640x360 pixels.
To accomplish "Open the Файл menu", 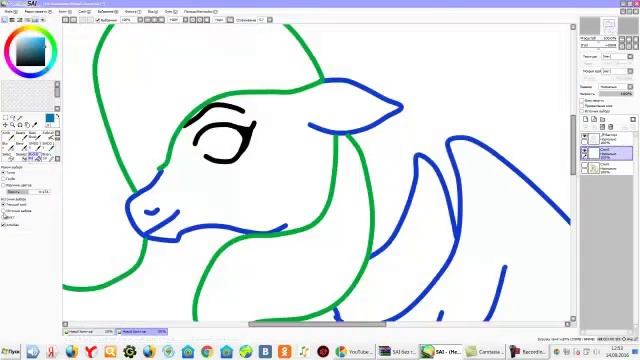I will [x=11, y=11].
